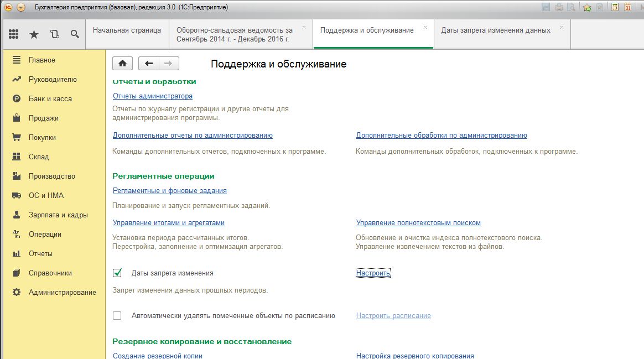Switch to 'Даты запрета изменения данных' tab

click(496, 30)
